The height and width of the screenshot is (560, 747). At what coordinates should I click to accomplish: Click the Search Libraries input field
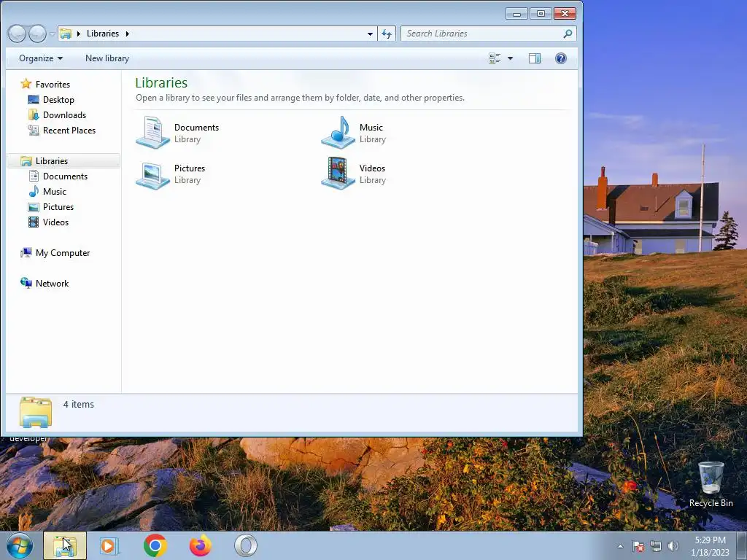pos(488,34)
